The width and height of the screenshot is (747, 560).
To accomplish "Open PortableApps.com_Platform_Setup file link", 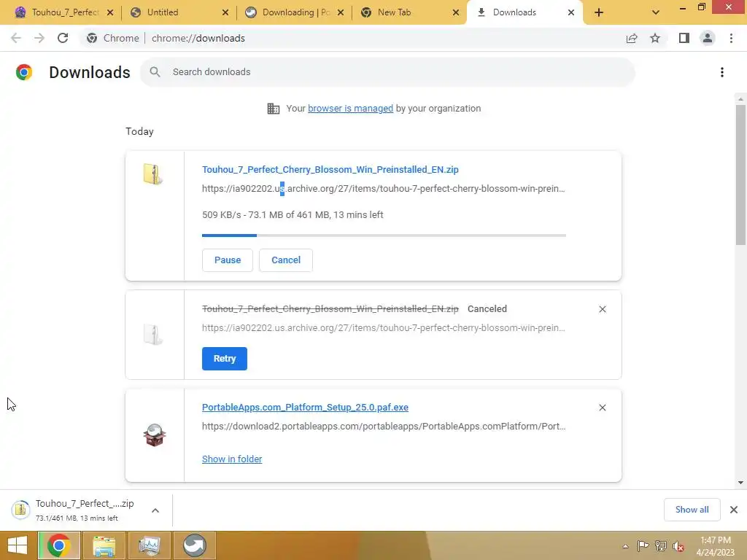I will pos(305,408).
